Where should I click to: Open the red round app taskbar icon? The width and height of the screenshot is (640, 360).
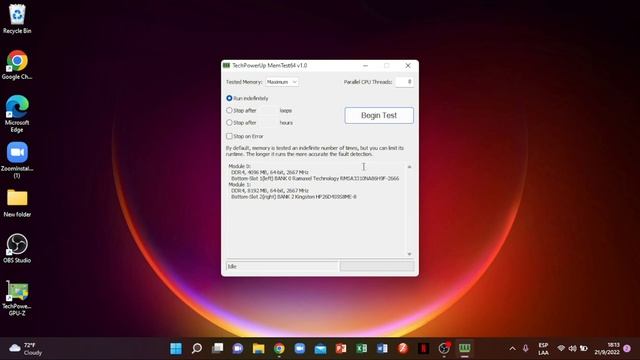click(403, 348)
